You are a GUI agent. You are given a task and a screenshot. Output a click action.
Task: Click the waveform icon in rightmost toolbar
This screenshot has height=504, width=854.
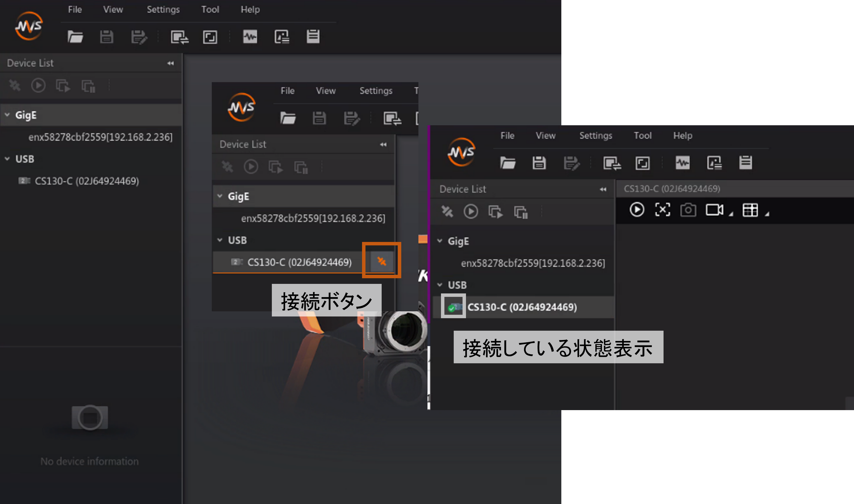click(x=682, y=163)
